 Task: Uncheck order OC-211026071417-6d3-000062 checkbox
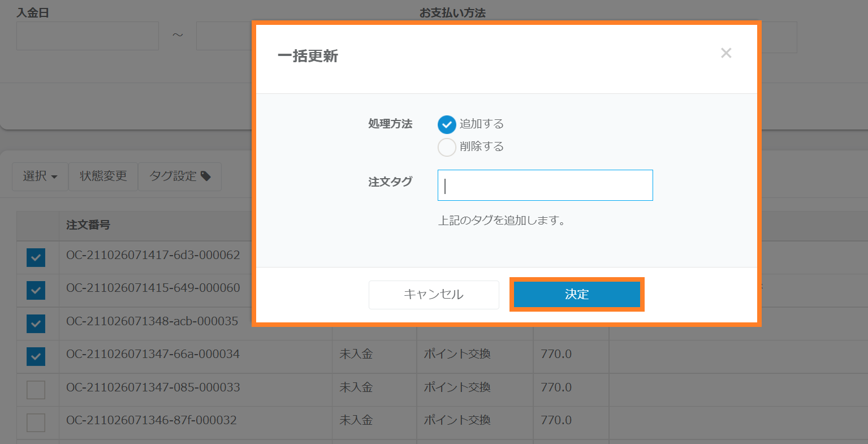(x=36, y=257)
